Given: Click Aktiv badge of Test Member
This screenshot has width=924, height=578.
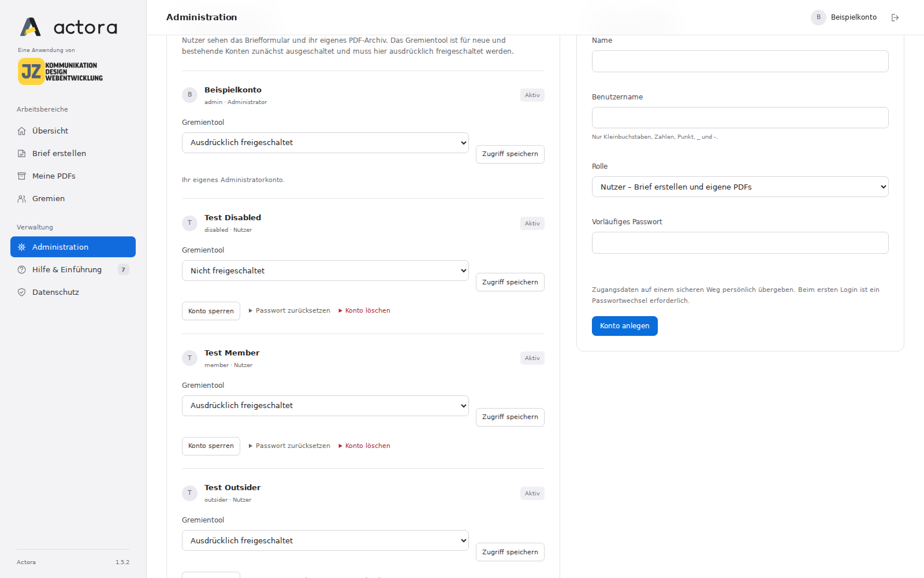Looking at the screenshot, I should (532, 358).
